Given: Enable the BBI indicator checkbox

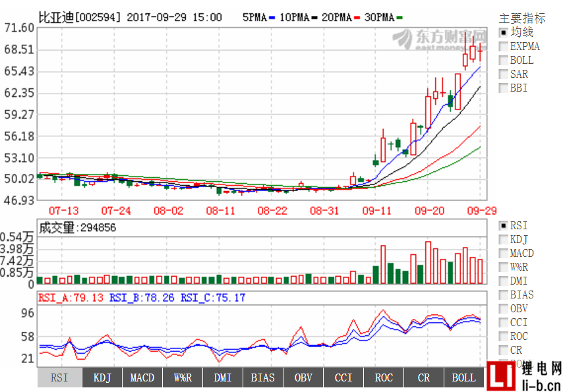Looking at the screenshot, I should click(504, 88).
